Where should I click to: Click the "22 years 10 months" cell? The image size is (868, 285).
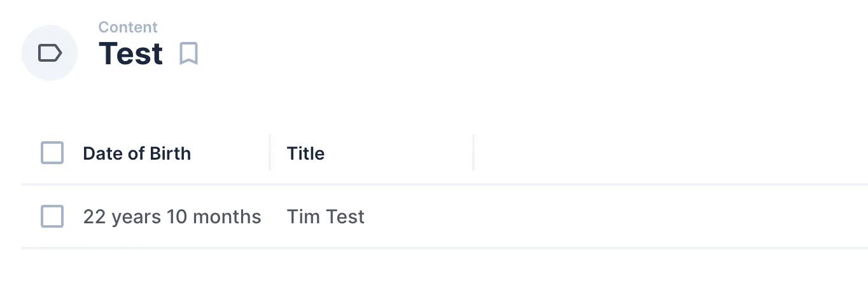pos(172,216)
